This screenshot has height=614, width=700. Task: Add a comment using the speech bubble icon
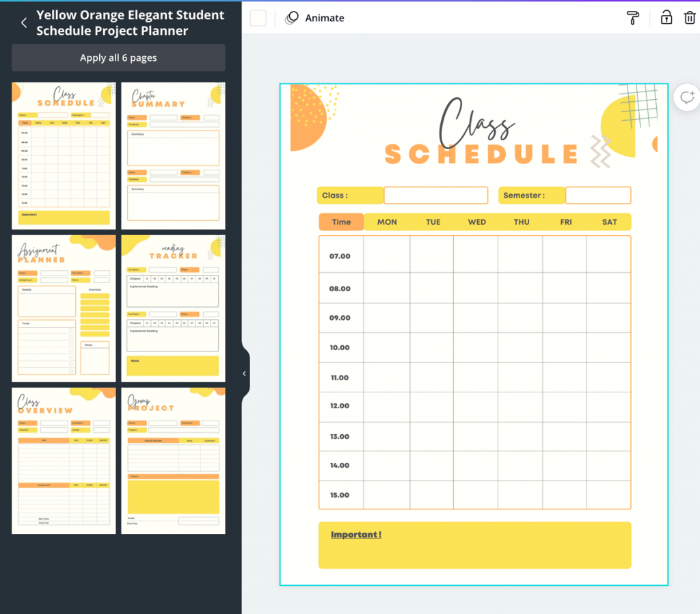click(687, 98)
